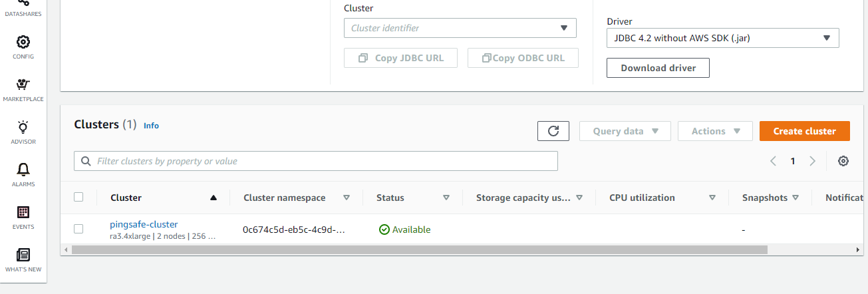The image size is (868, 294).
Task: Click the Download driver button
Action: pyautogui.click(x=658, y=68)
